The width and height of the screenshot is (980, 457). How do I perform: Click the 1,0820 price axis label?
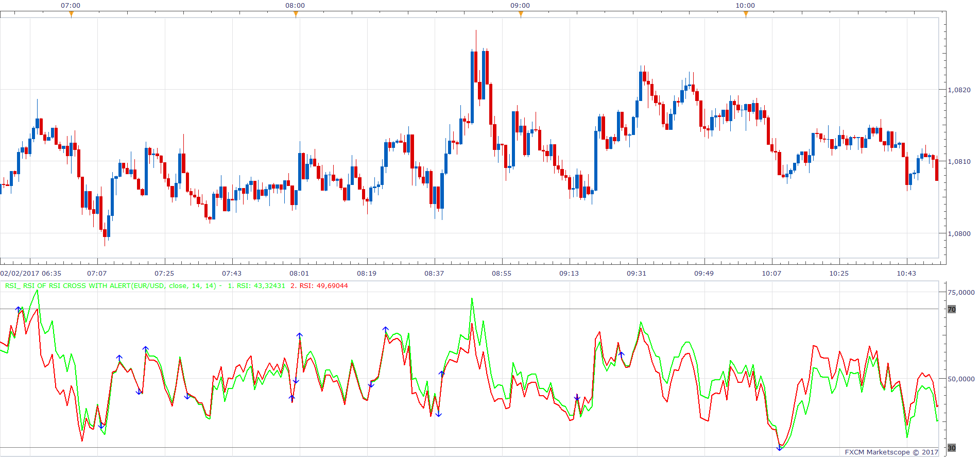[x=959, y=90]
